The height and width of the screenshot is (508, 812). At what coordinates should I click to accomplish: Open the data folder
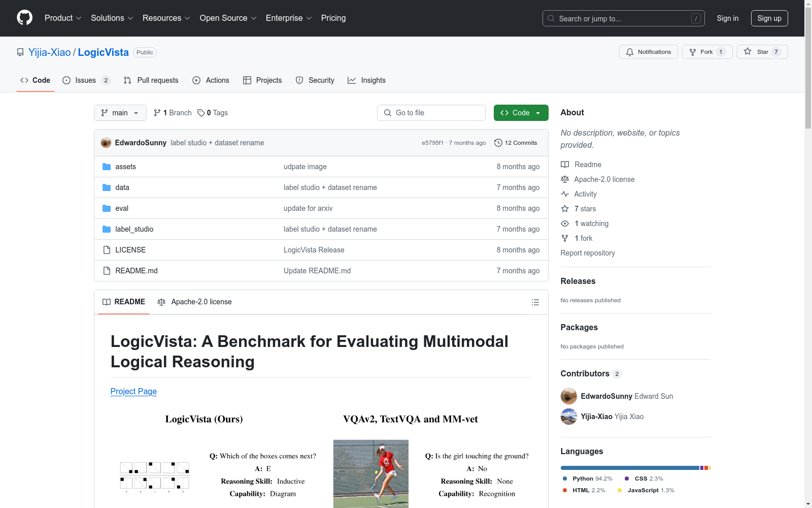pyautogui.click(x=122, y=187)
